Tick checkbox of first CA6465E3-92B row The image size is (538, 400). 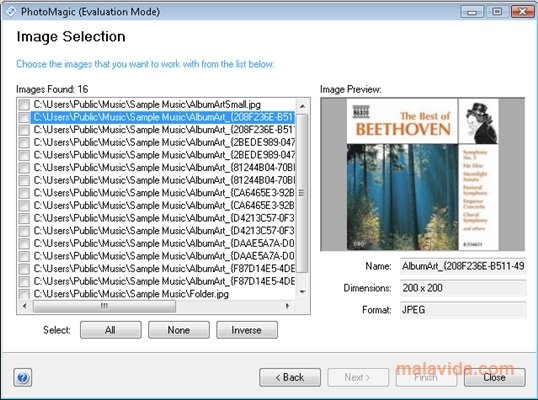click(x=24, y=193)
